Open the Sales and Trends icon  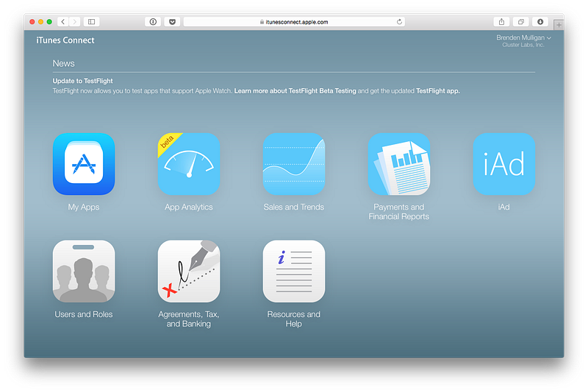pyautogui.click(x=293, y=164)
